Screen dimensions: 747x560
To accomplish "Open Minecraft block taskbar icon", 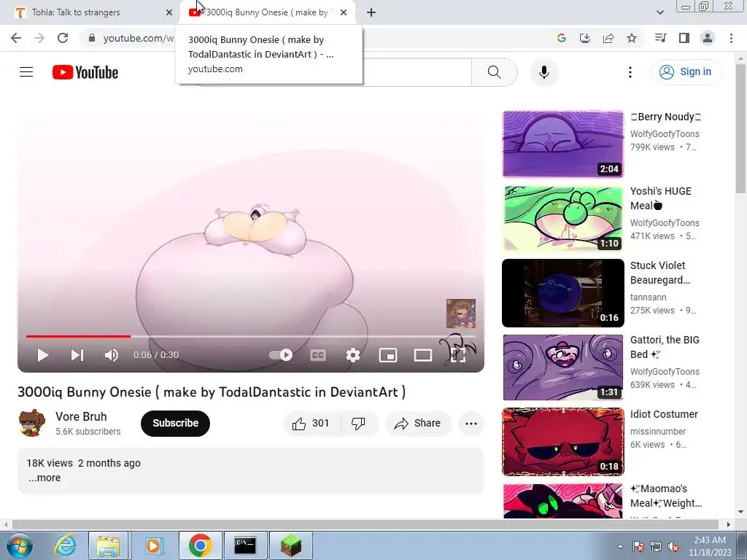I will (x=290, y=545).
